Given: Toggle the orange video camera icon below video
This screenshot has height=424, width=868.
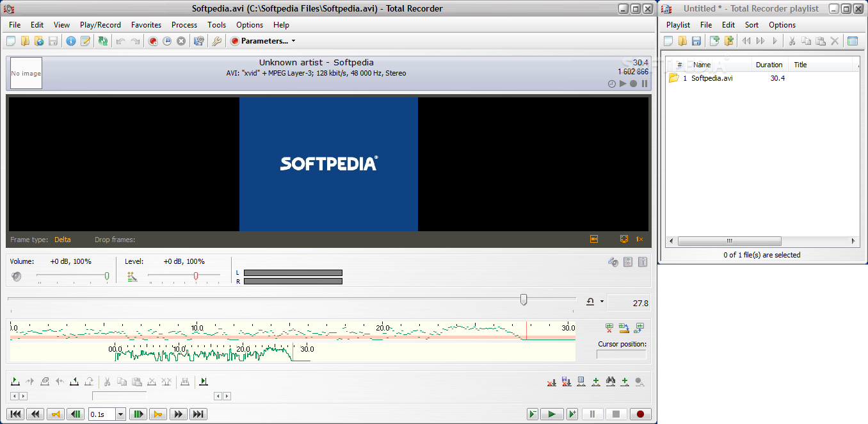Looking at the screenshot, I should pyautogui.click(x=594, y=239).
